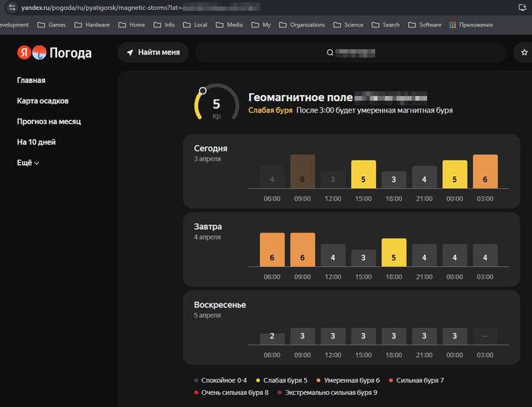
Task: Open На 10 дней in the sidebar
Action: 36,142
